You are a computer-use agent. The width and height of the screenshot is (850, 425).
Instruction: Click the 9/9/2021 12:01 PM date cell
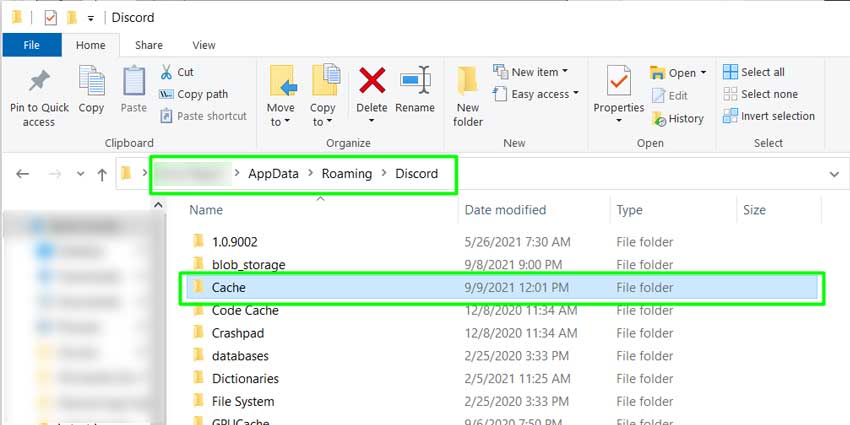(x=517, y=288)
